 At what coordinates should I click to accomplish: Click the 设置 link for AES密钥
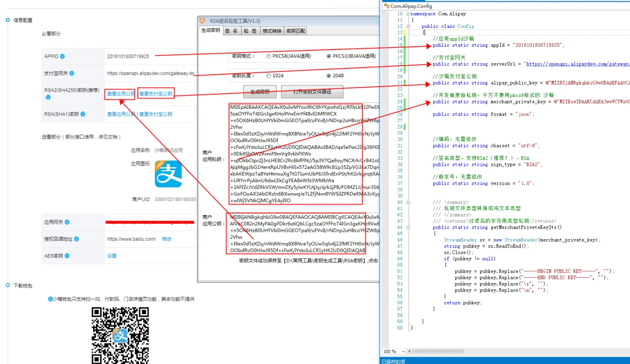[112, 256]
